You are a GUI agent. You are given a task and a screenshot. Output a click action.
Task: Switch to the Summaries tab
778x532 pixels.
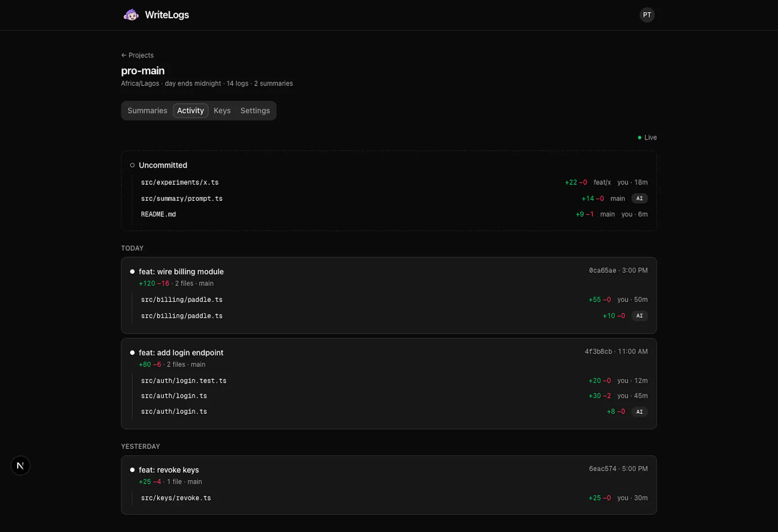(147, 111)
